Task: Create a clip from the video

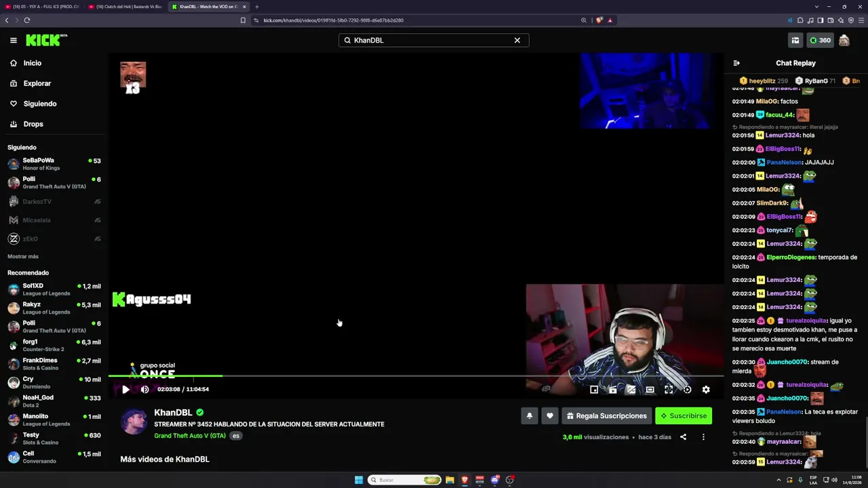Action: 613,389
